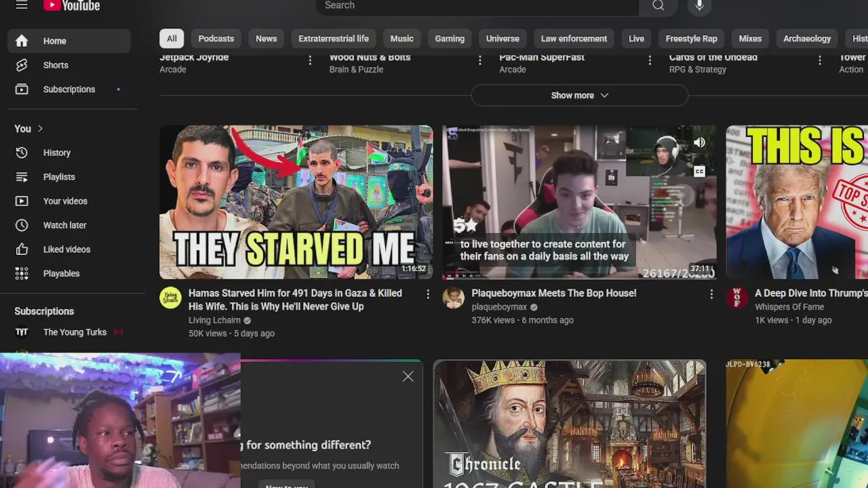The width and height of the screenshot is (868, 488).
Task: Open Subscriptions in the sidebar
Action: pos(69,89)
